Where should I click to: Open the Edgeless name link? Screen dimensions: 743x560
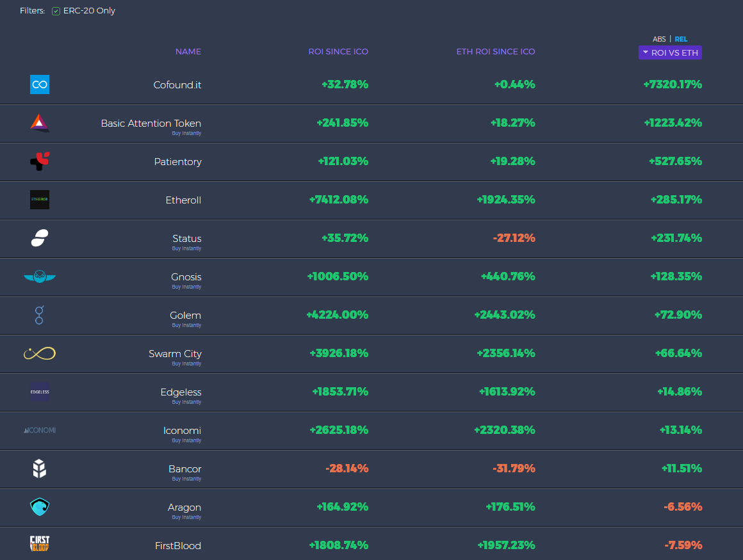coord(181,392)
